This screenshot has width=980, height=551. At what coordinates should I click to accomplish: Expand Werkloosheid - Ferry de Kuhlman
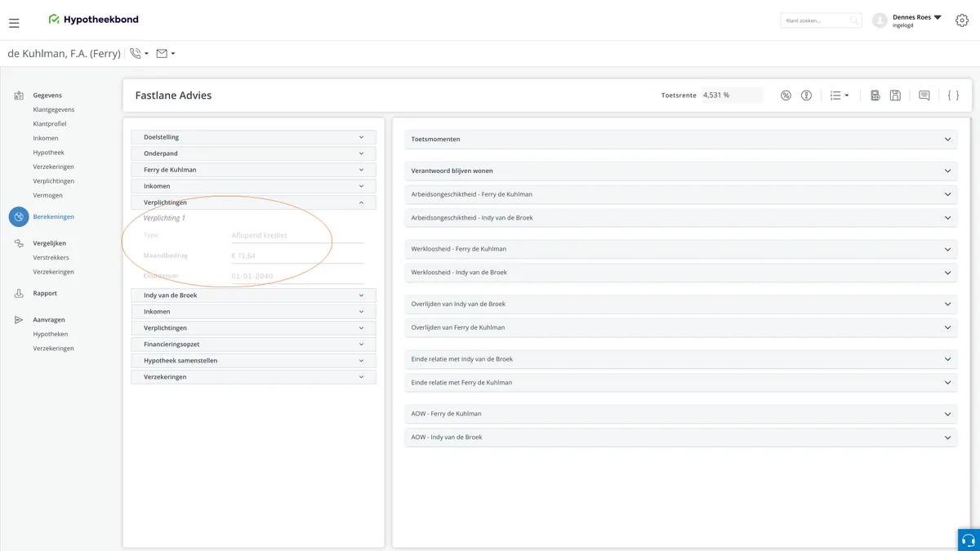[681, 249]
